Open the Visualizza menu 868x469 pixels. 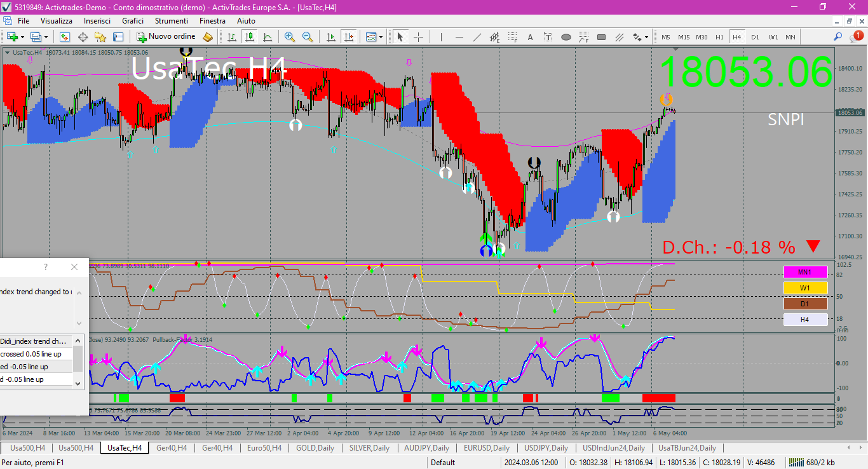click(57, 20)
